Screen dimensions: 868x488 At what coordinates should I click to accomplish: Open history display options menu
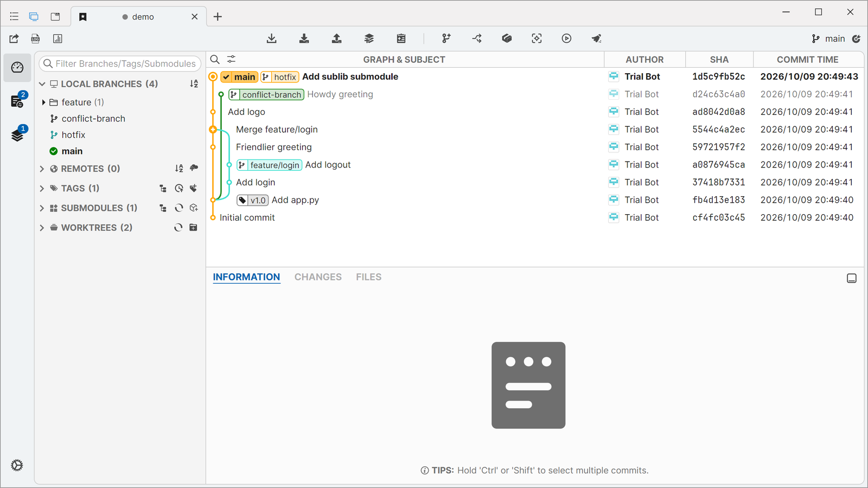(231, 59)
